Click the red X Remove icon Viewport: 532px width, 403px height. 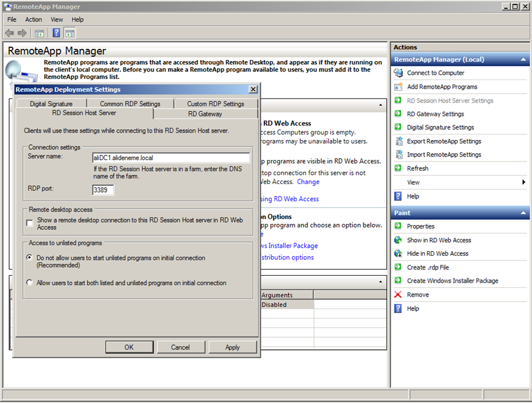[398, 295]
